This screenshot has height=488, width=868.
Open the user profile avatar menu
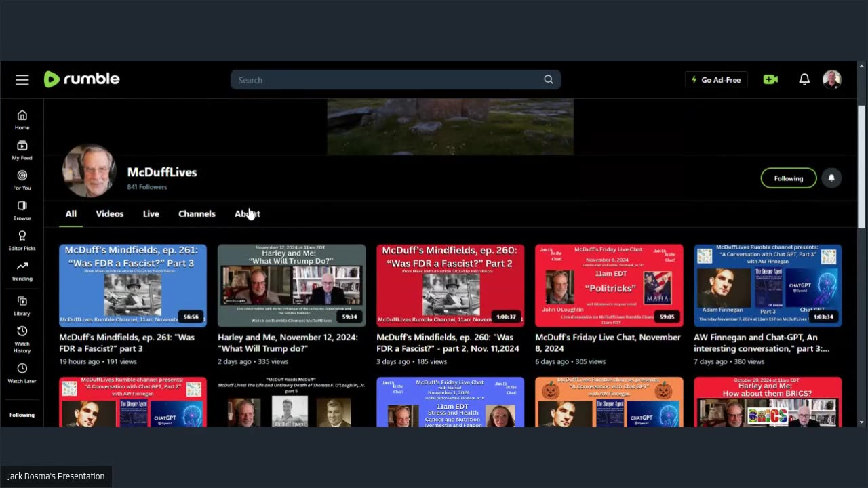point(832,79)
